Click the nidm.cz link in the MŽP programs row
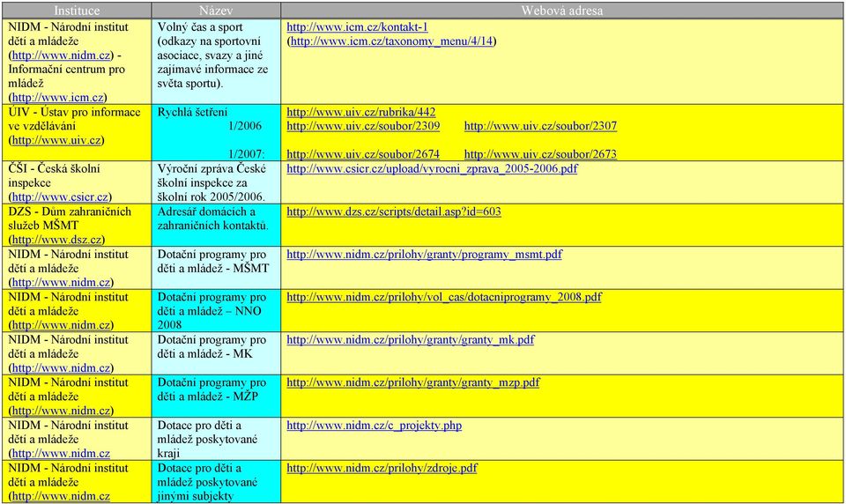The height and width of the screenshot is (504, 846). [x=61, y=411]
